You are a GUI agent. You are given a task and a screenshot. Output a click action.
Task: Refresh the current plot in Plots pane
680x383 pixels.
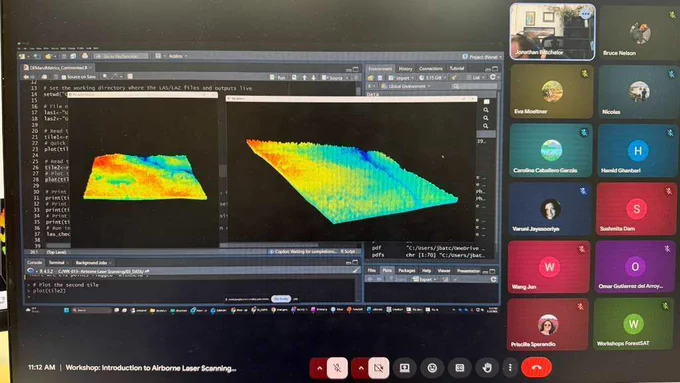tap(494, 279)
